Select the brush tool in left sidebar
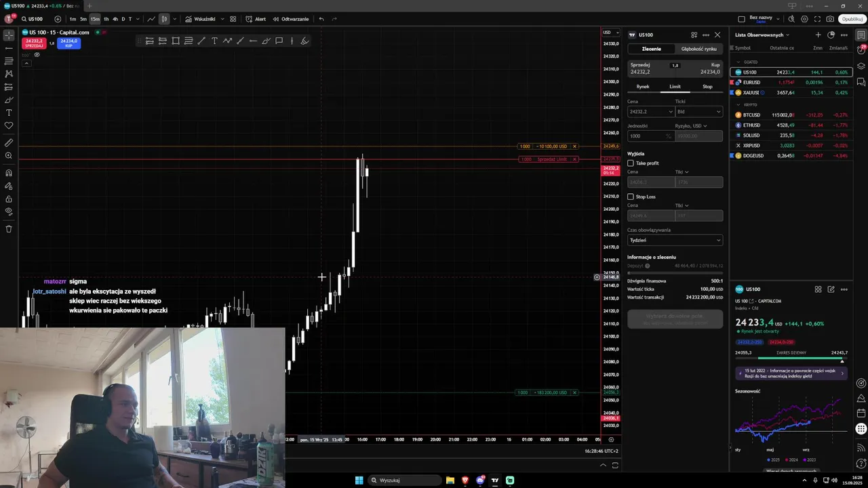The height and width of the screenshot is (488, 868). pyautogui.click(x=9, y=100)
